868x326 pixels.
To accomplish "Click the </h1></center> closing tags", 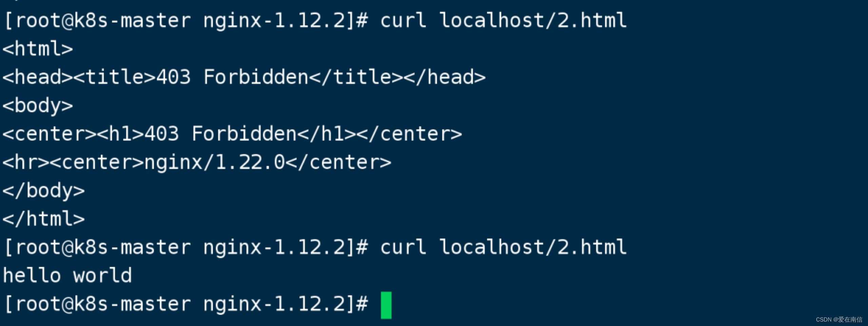I will [x=380, y=134].
